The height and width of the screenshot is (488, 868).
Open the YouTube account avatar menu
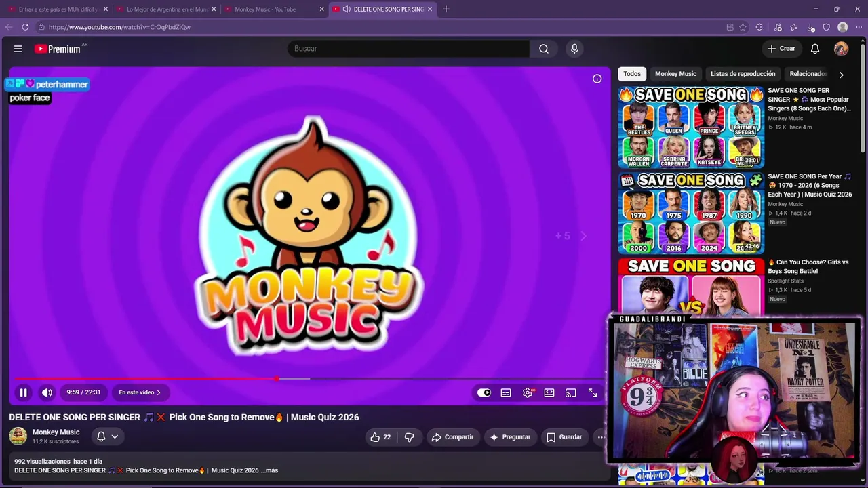tap(841, 49)
